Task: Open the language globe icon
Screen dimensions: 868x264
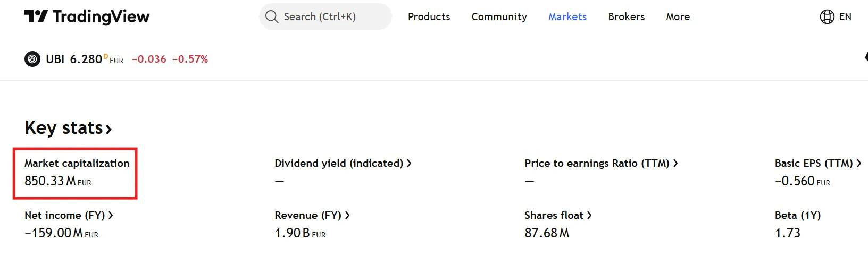Action: pos(827,16)
